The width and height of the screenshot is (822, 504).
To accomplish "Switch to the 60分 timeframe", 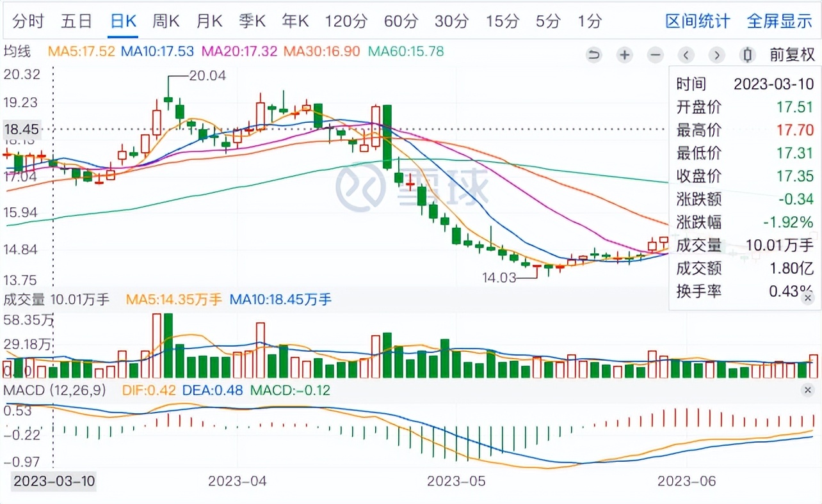I will [x=401, y=21].
